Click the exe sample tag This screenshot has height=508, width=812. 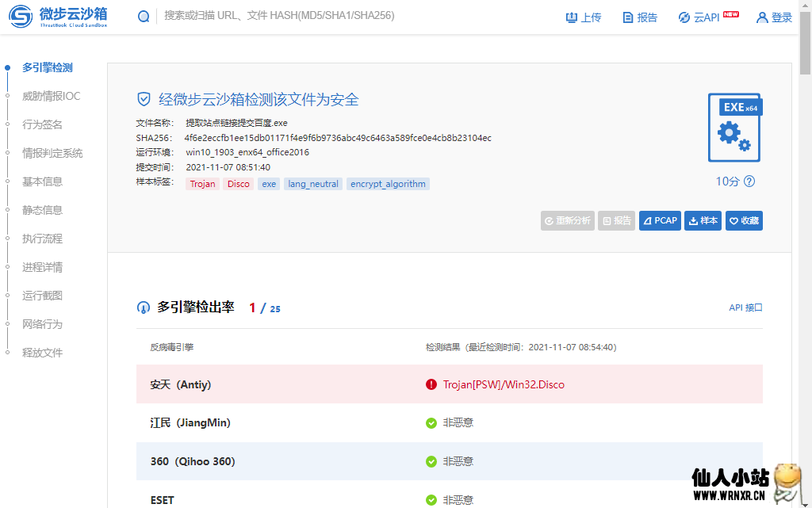[269, 184]
